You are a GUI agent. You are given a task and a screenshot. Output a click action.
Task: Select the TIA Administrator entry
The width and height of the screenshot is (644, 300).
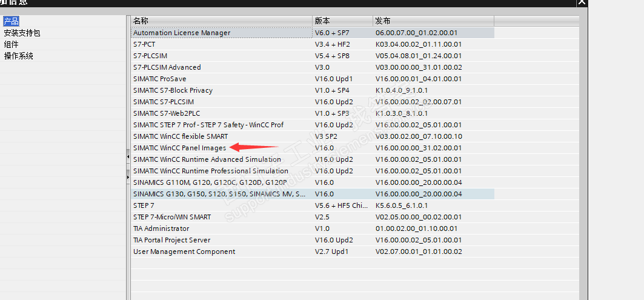coord(161,228)
